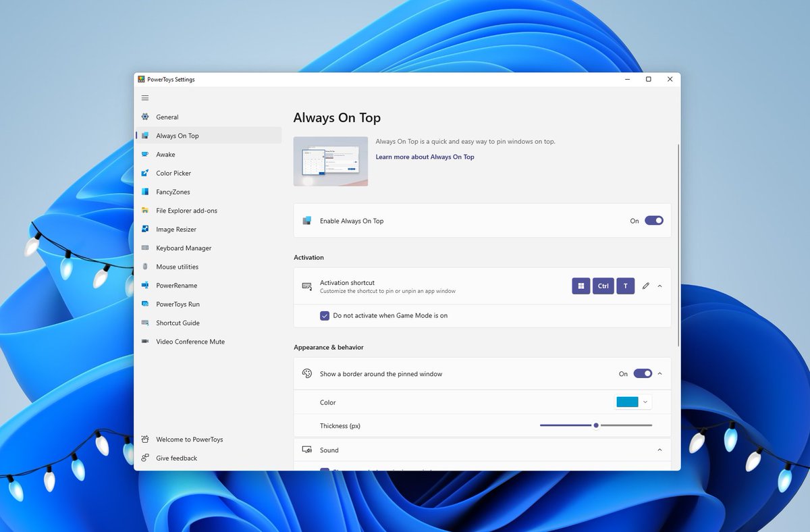
Task: Open the border Color dropdown
Action: click(x=634, y=402)
